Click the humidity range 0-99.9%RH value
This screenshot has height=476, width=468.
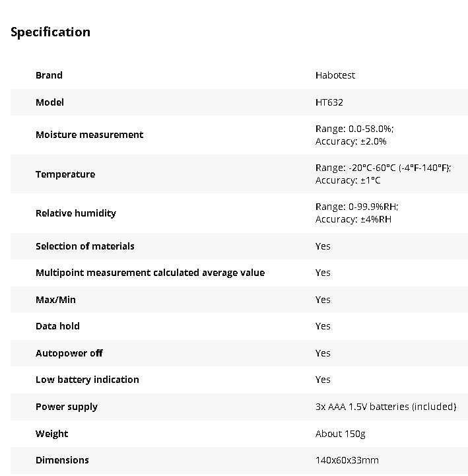point(356,207)
